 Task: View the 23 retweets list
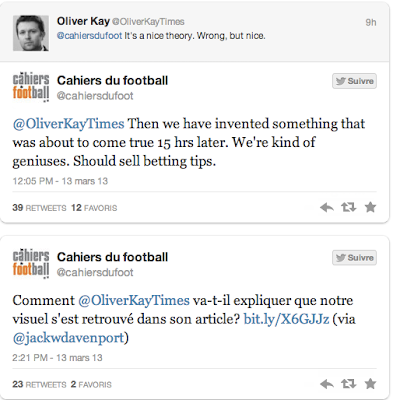pos(39,384)
